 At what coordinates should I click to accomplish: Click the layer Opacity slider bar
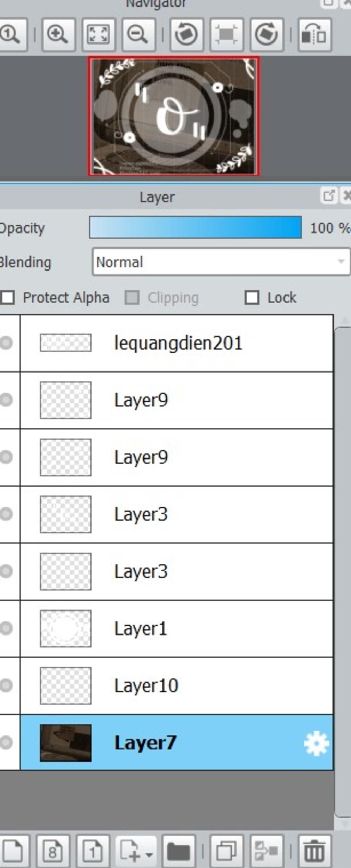coord(195,227)
